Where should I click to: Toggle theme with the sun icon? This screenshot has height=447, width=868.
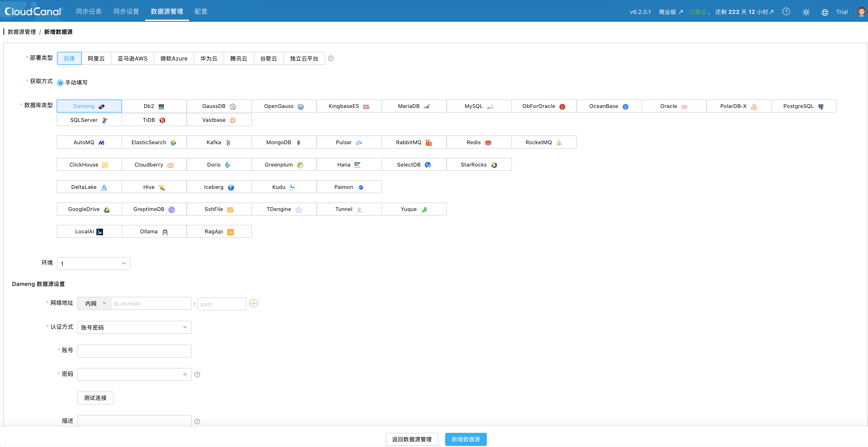point(806,12)
